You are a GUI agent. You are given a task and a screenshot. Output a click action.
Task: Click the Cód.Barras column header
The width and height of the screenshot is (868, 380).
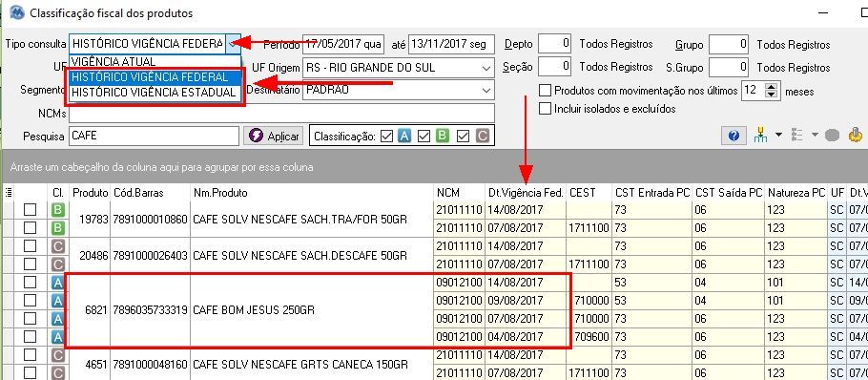pos(150,193)
